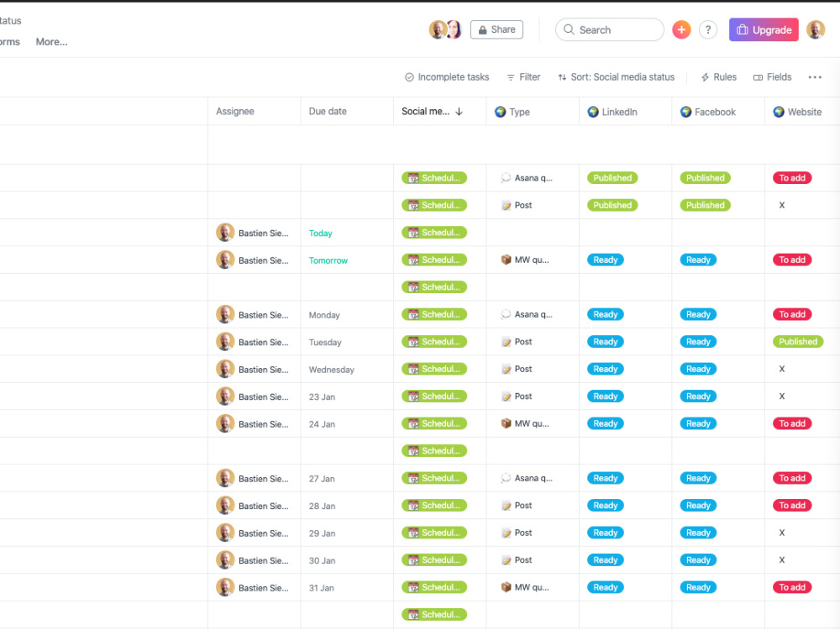Image resolution: width=840 pixels, height=630 pixels.
Task: Click the Due date column header
Action: click(347, 112)
